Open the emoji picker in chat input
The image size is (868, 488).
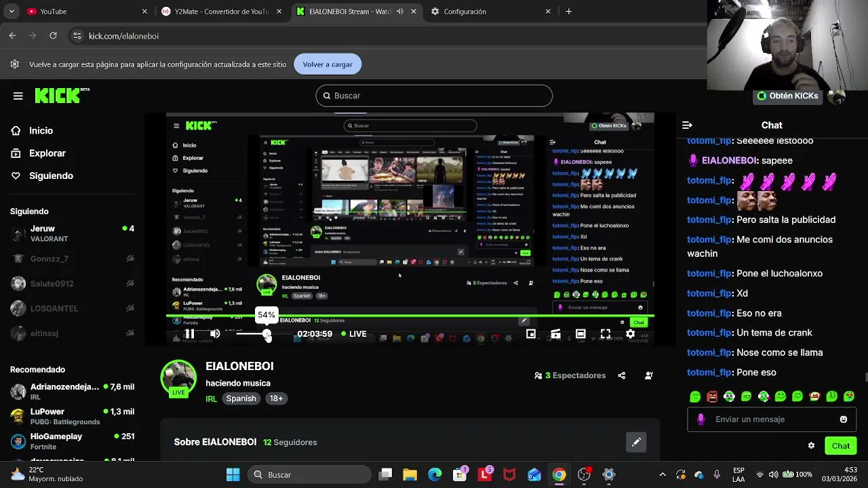844,419
